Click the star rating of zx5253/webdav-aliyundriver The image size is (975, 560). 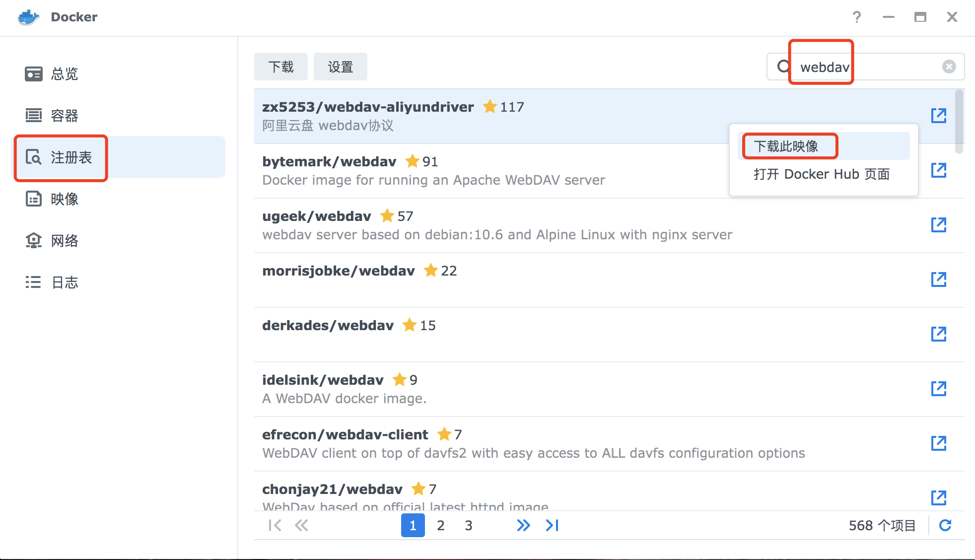coord(503,107)
